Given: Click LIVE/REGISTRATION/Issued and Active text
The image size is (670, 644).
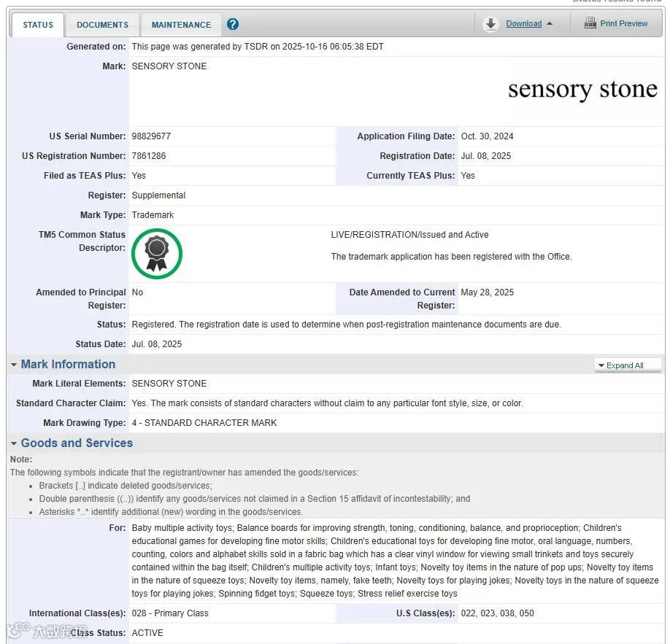Looking at the screenshot, I should coord(409,234).
